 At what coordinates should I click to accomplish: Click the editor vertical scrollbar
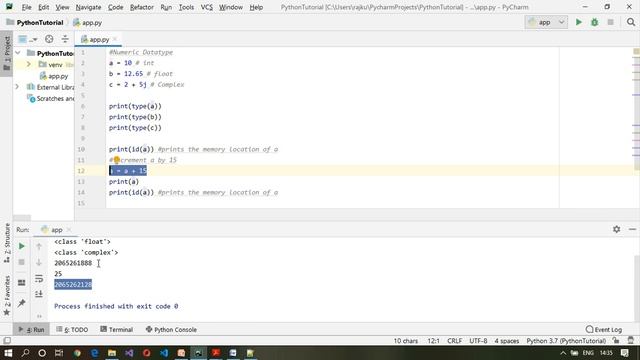(636, 108)
